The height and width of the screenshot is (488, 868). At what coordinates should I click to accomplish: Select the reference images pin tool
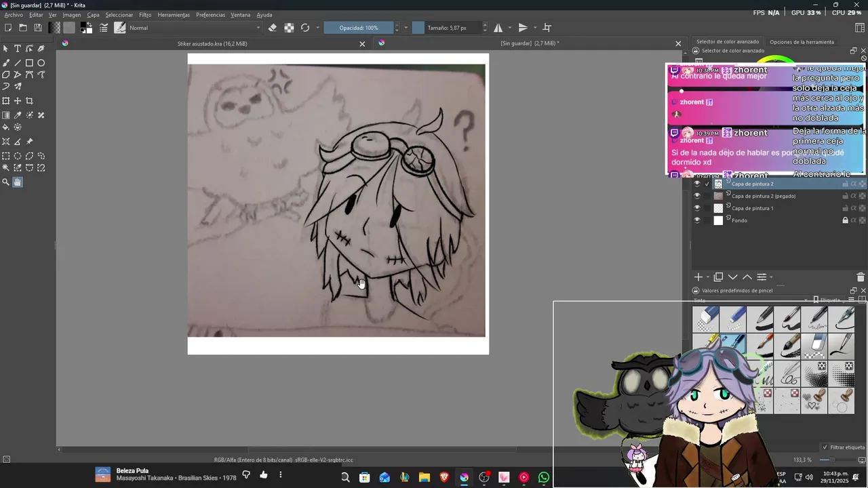29,142
